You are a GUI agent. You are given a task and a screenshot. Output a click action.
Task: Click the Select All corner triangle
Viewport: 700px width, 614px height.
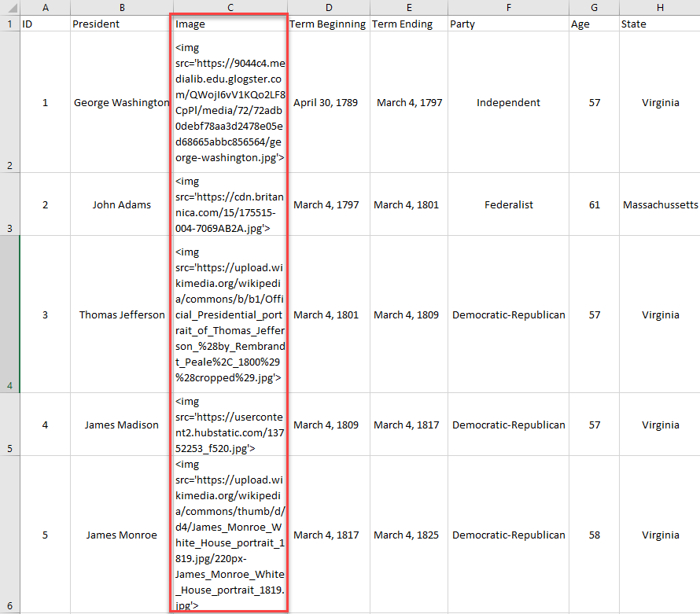9,7
